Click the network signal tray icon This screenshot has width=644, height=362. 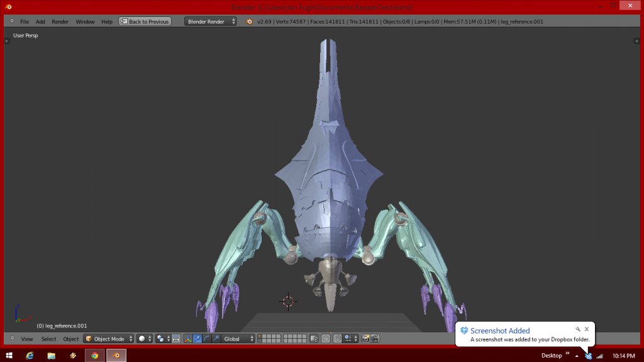(x=599, y=356)
